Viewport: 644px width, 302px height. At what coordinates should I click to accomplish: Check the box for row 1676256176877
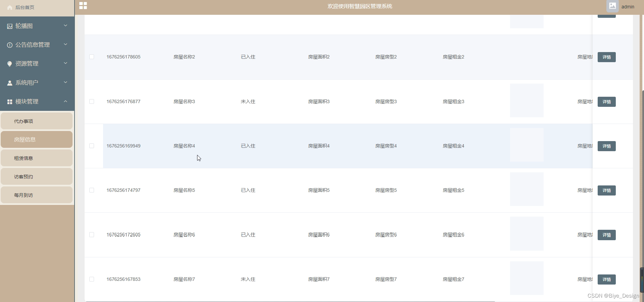click(x=92, y=101)
